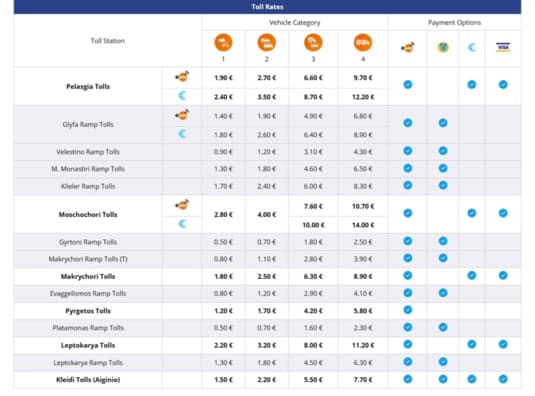Select the blue euro cash payment header icon

tap(472, 47)
